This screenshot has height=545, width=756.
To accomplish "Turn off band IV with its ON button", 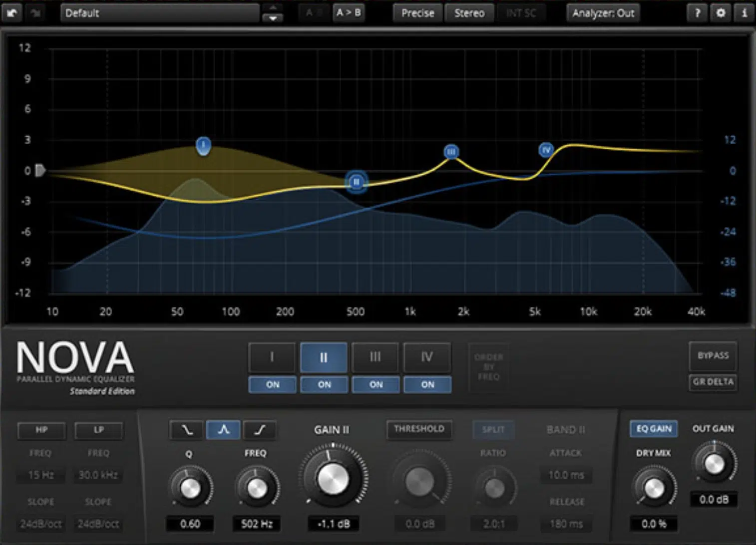I will [x=427, y=385].
